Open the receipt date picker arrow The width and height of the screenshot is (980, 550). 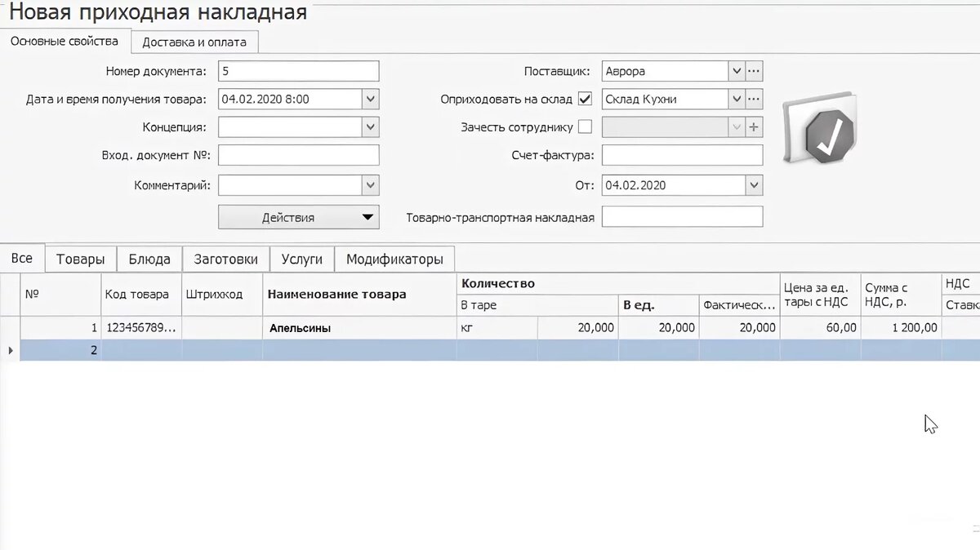pyautogui.click(x=370, y=98)
